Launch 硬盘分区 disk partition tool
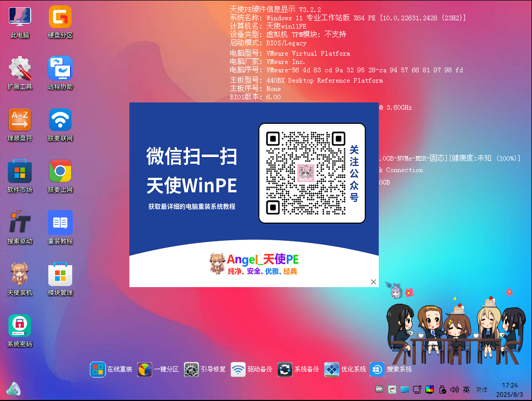532x401 pixels. click(x=60, y=22)
